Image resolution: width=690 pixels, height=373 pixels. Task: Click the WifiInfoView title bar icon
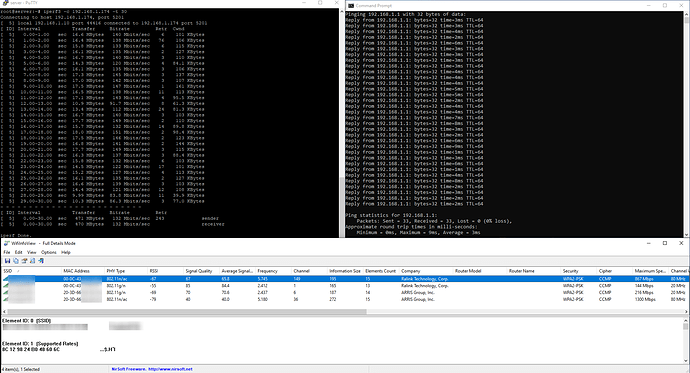pyautogui.click(x=7, y=243)
